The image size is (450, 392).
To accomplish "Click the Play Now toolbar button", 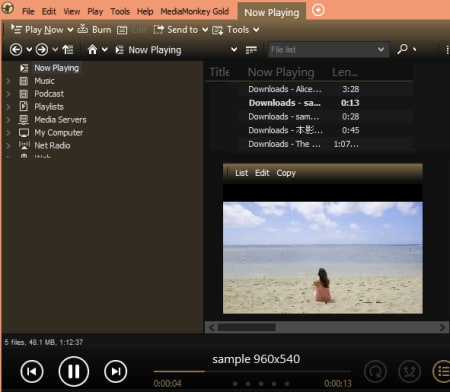I will pyautogui.click(x=37, y=30).
